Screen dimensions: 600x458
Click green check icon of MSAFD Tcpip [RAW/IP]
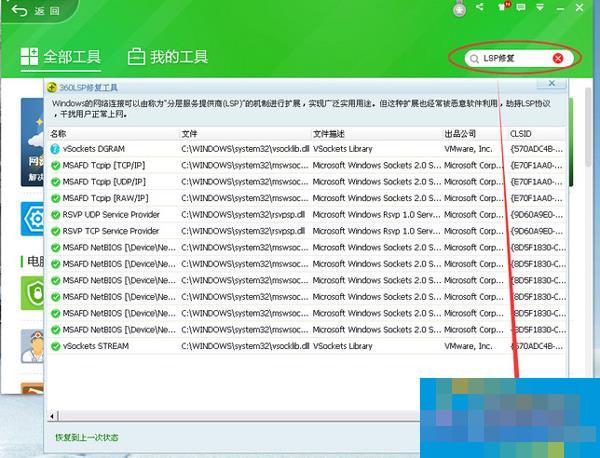(x=55, y=199)
